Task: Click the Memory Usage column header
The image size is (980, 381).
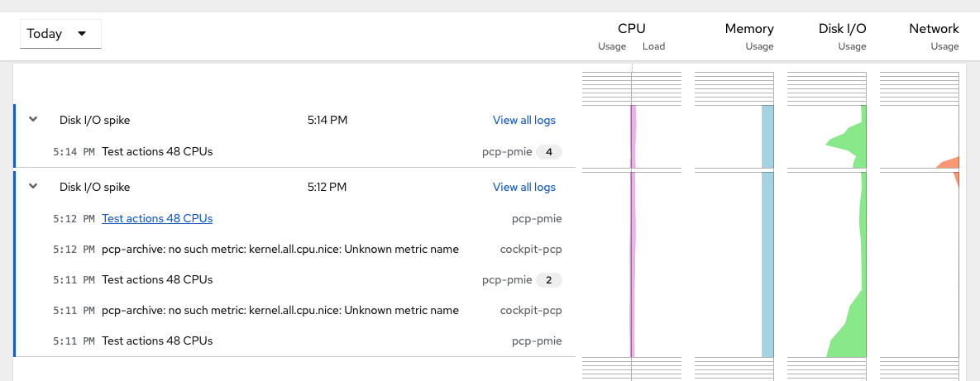Action: tap(749, 36)
